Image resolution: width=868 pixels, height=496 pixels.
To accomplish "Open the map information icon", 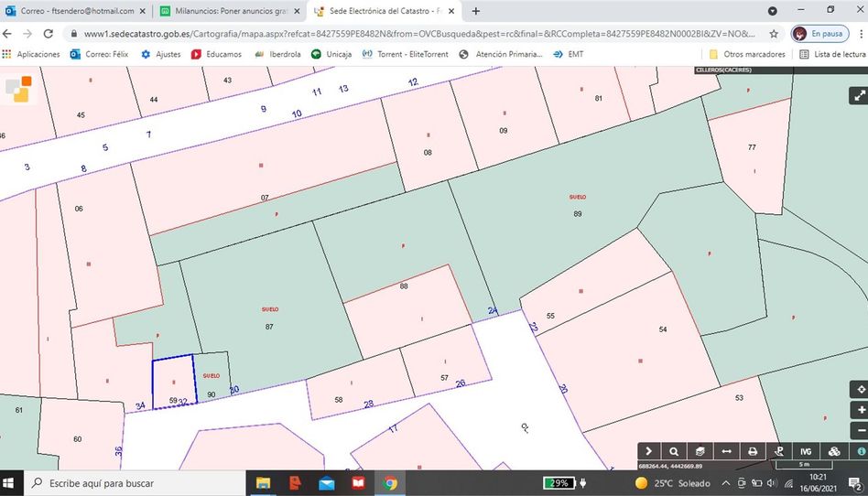I will click(x=861, y=451).
